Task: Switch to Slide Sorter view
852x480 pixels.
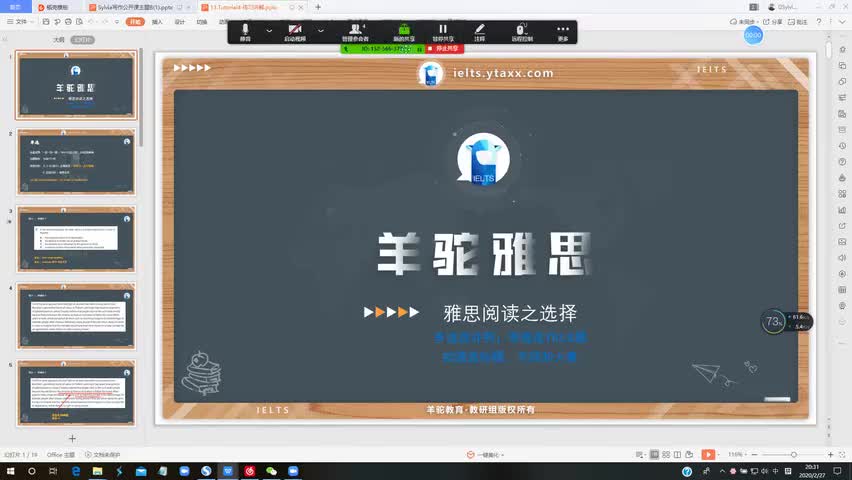Action: 666,454
